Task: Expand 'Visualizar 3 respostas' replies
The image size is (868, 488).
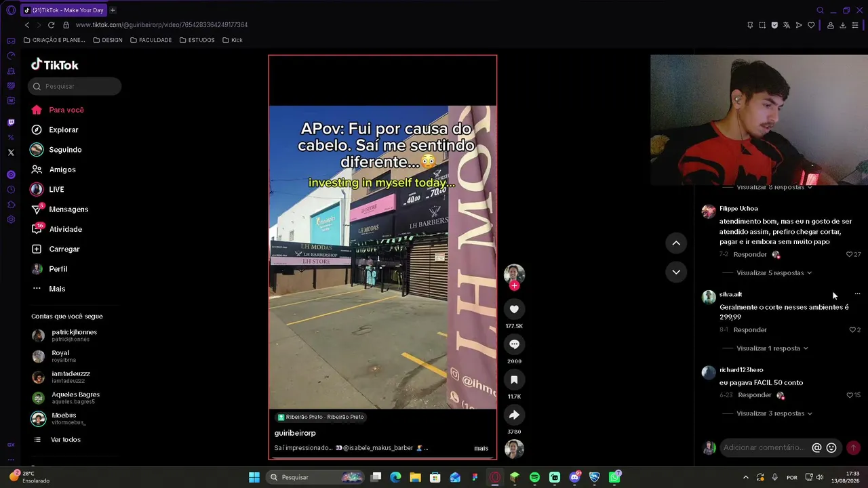Action: click(774, 413)
